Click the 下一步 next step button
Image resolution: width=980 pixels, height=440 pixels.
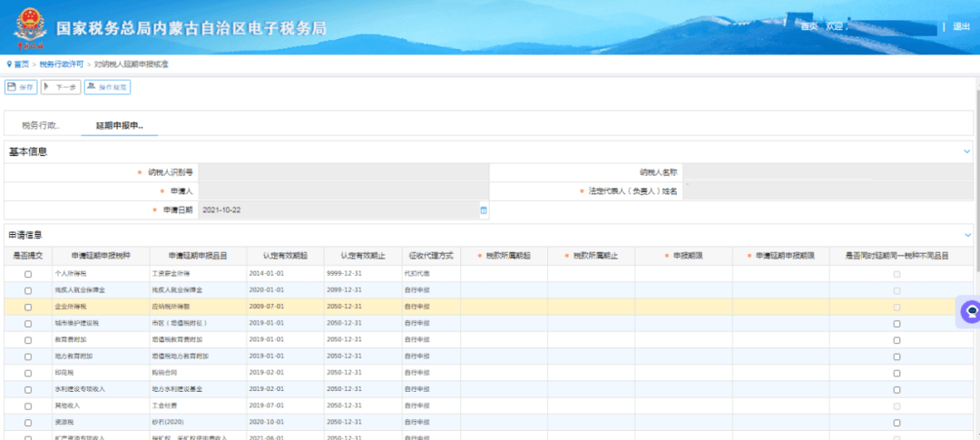pyautogui.click(x=61, y=87)
